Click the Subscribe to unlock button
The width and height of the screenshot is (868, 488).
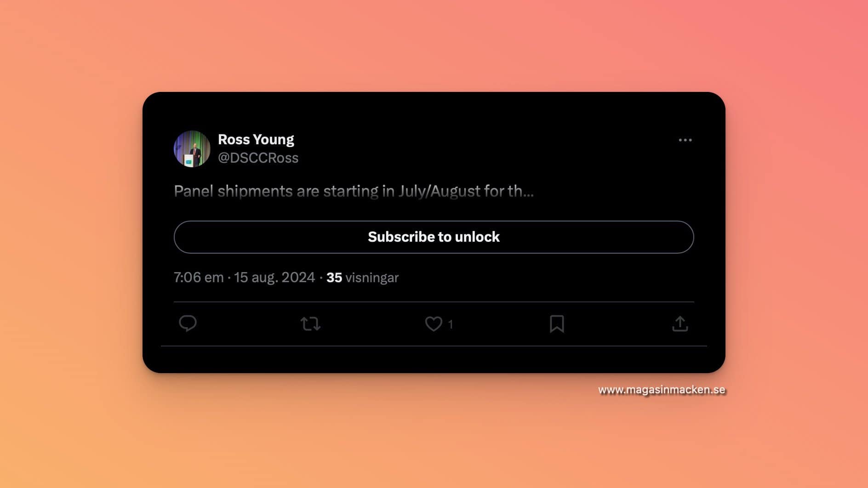(434, 237)
